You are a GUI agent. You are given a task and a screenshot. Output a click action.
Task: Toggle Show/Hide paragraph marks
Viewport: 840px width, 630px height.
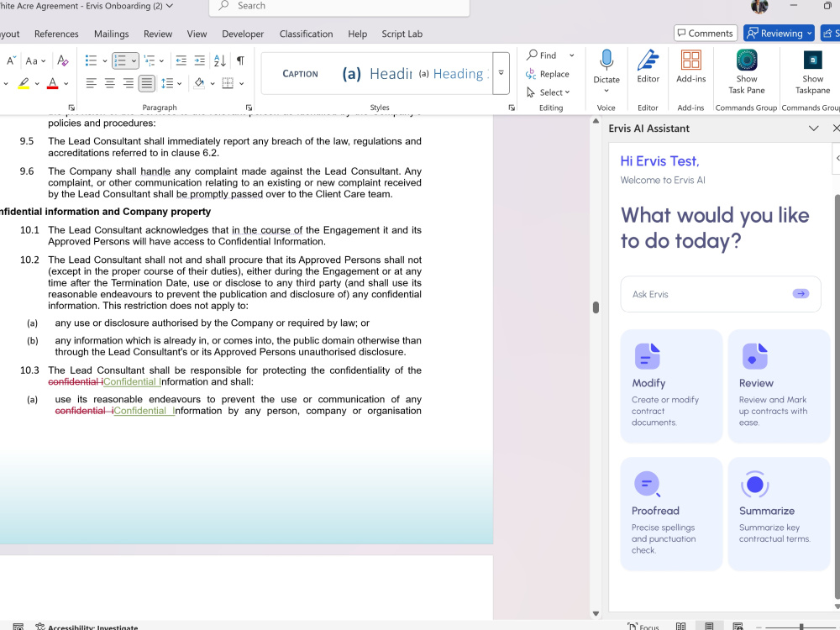point(240,60)
